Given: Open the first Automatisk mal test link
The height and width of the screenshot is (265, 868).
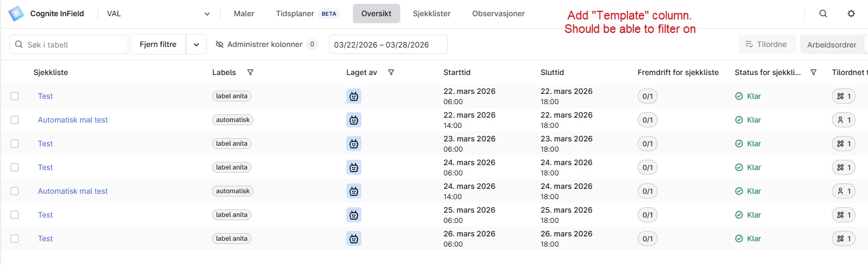Looking at the screenshot, I should [73, 120].
